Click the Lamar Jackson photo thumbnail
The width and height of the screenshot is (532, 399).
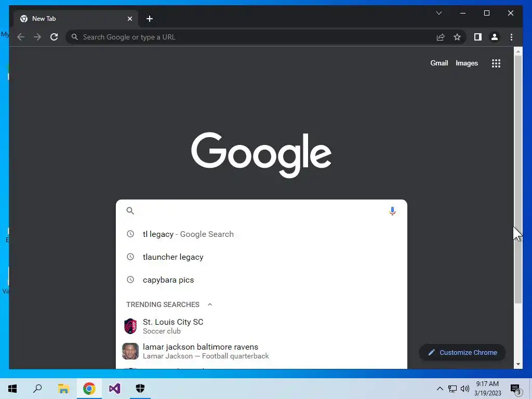[130, 351]
